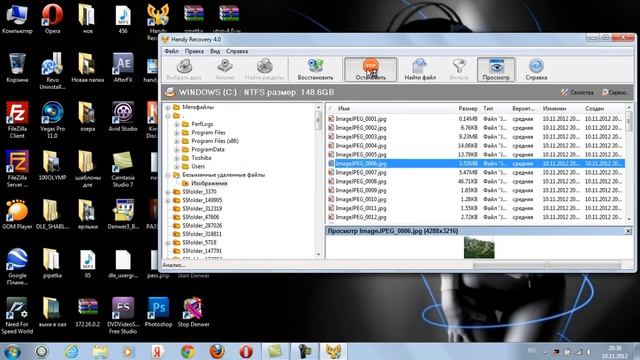Expand the $$folder_3370 node

coord(168,192)
